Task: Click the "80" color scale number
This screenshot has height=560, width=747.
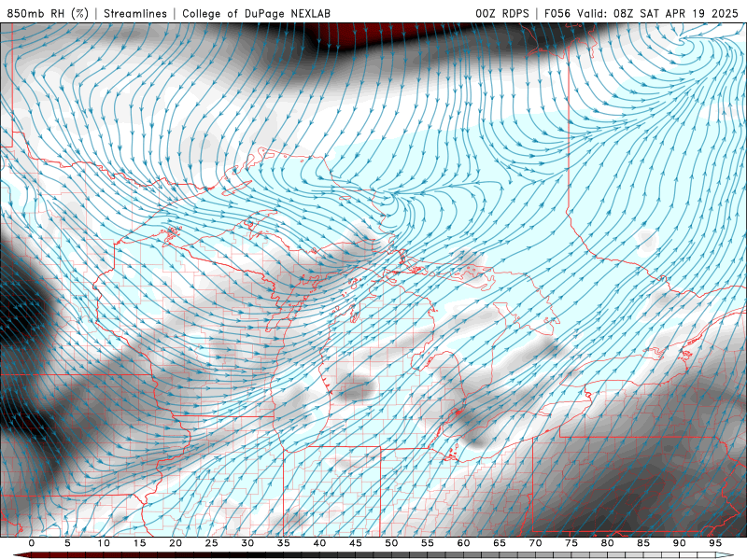Action: tap(608, 543)
